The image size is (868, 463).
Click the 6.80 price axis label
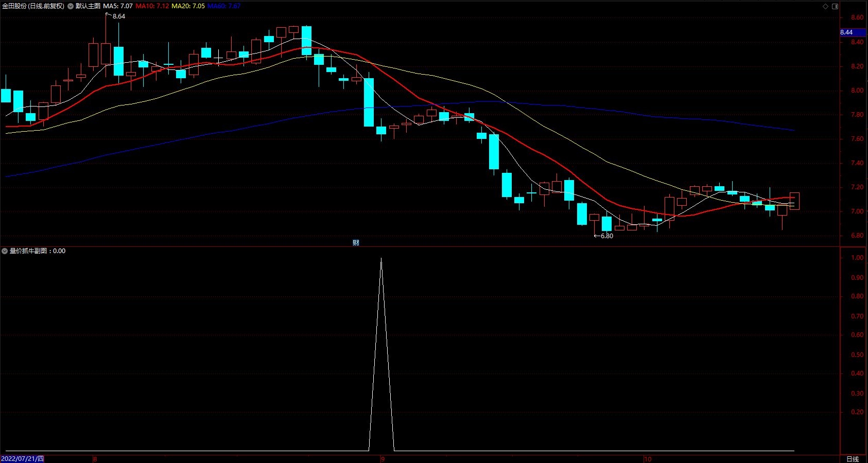coord(857,236)
